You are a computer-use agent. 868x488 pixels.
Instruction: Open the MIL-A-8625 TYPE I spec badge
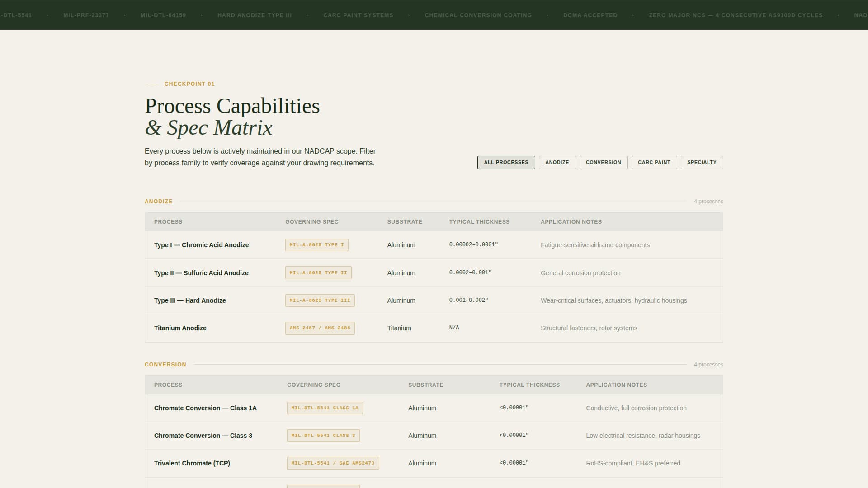pyautogui.click(x=316, y=245)
